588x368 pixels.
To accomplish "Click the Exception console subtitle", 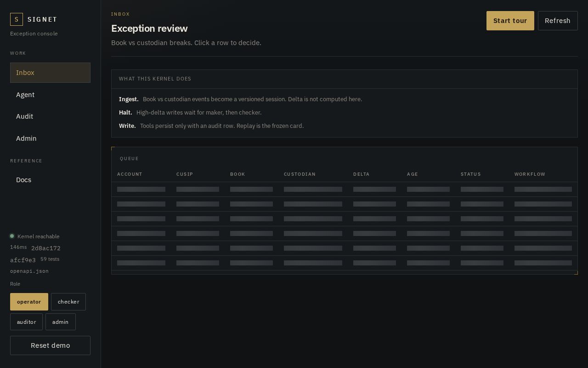I will pos(34,34).
